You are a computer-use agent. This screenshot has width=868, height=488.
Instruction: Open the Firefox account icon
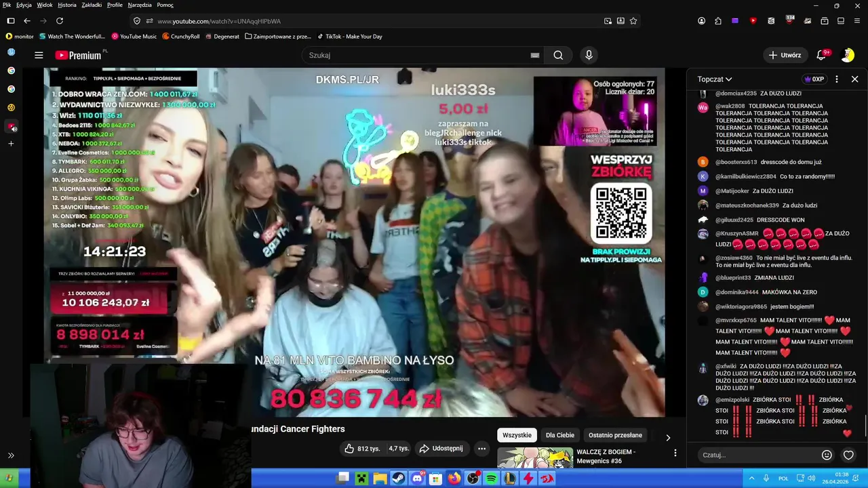tap(701, 21)
